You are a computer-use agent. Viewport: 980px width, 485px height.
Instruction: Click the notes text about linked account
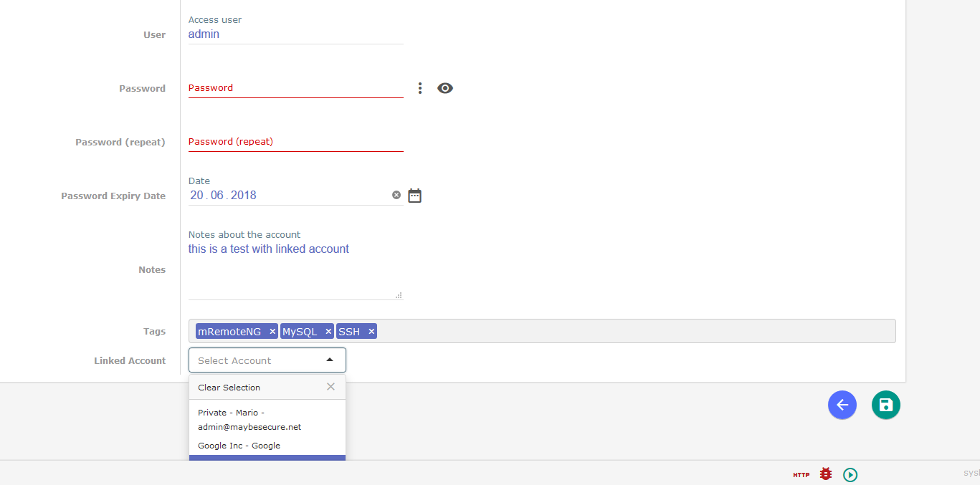click(x=268, y=249)
